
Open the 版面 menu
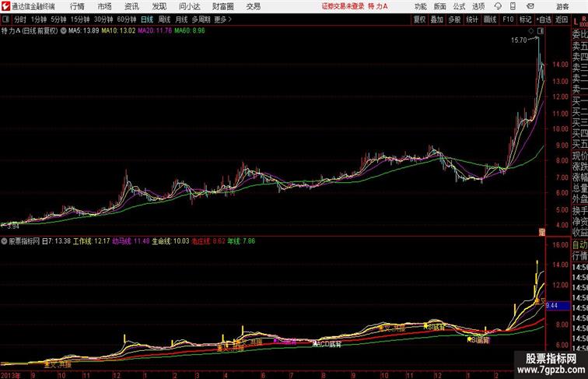pos(439,6)
